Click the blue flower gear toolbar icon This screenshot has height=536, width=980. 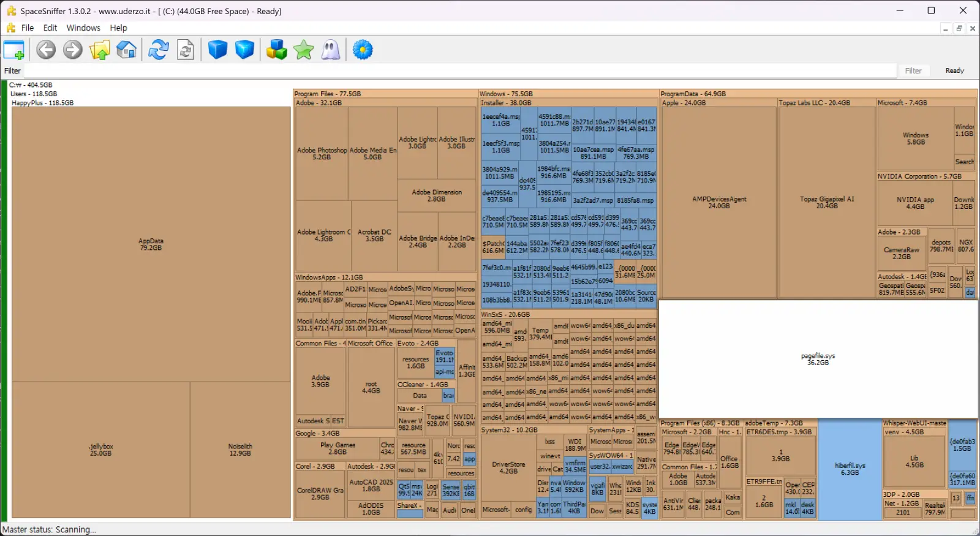(363, 50)
